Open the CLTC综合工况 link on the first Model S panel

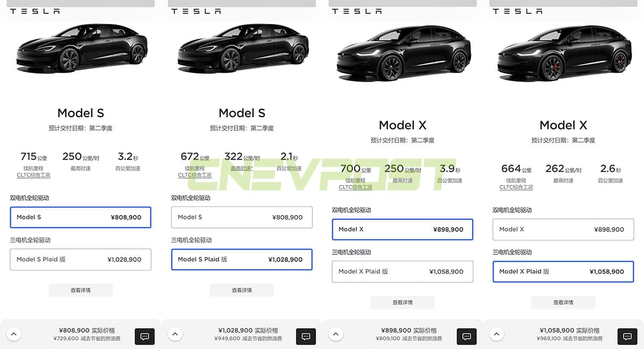click(33, 175)
